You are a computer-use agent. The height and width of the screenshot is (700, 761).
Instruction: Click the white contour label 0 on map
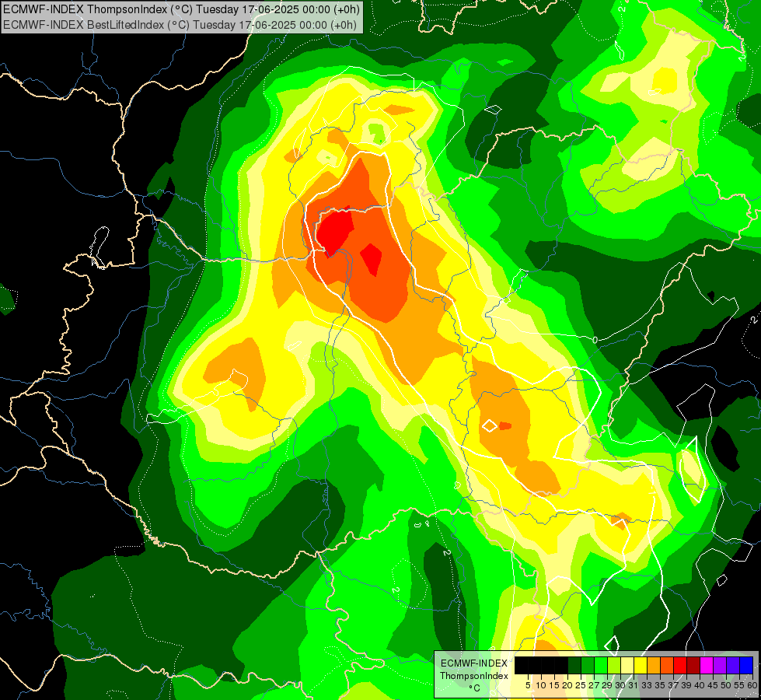[x=595, y=340]
